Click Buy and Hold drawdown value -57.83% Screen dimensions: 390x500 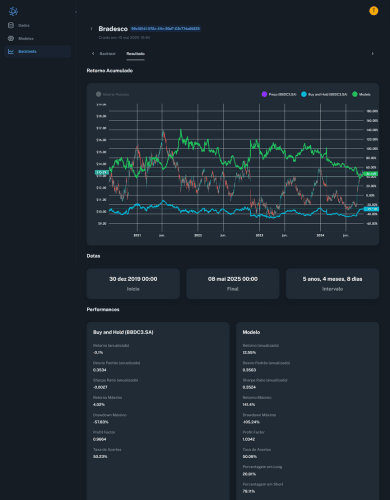point(101,422)
